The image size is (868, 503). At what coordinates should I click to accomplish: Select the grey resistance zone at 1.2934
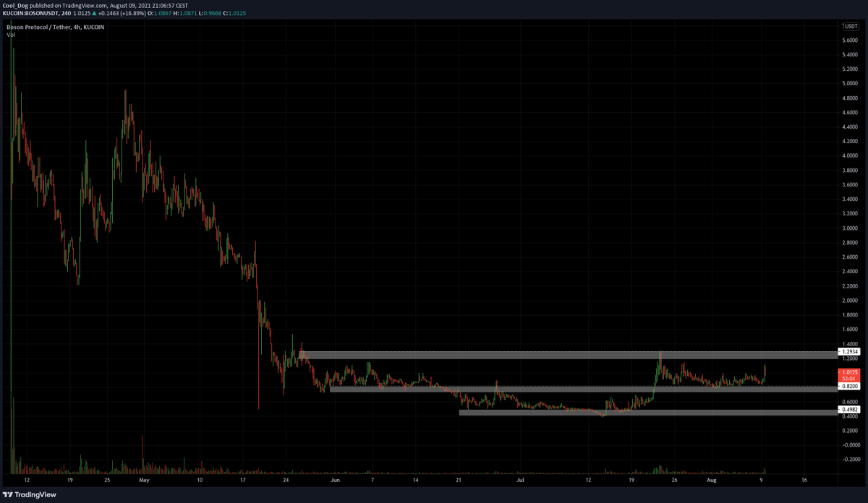click(x=568, y=355)
